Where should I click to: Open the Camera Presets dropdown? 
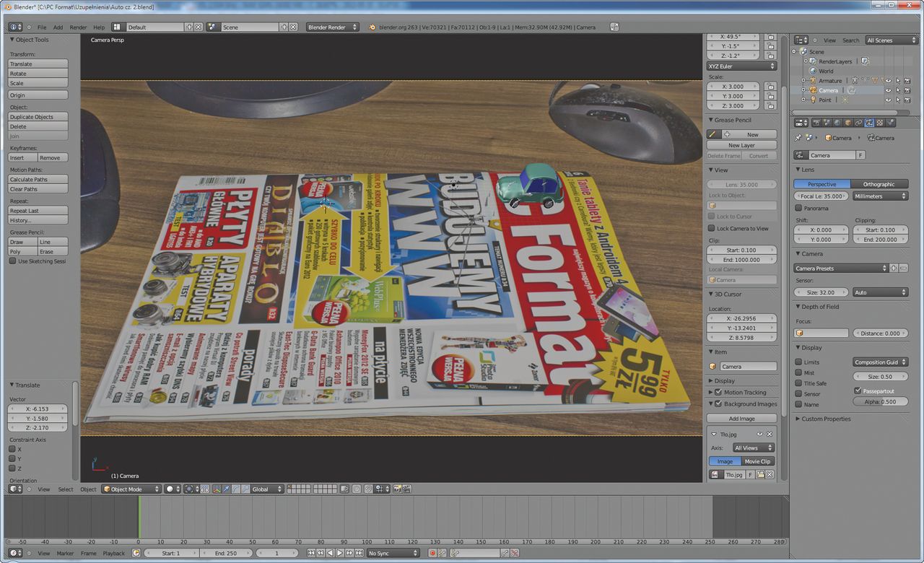pos(841,269)
